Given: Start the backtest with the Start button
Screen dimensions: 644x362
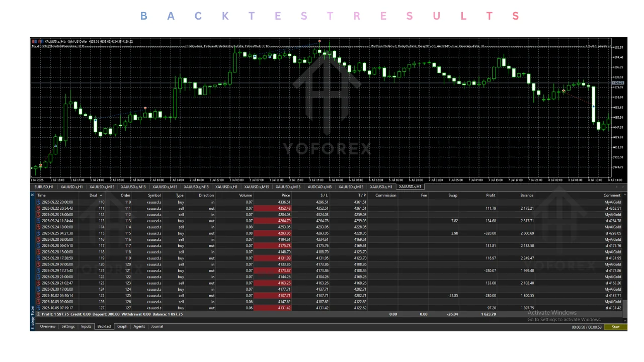Looking at the screenshot, I should (x=615, y=327).
